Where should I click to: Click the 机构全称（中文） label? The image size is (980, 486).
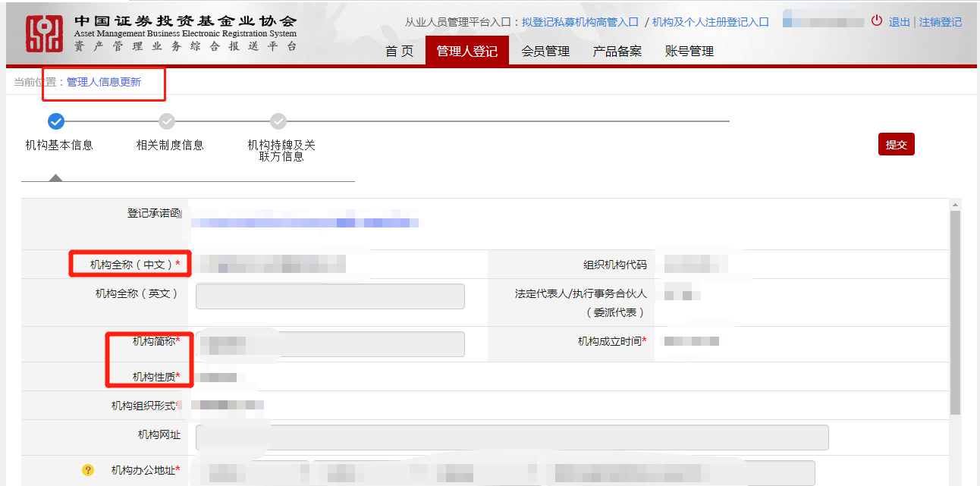[x=135, y=264]
